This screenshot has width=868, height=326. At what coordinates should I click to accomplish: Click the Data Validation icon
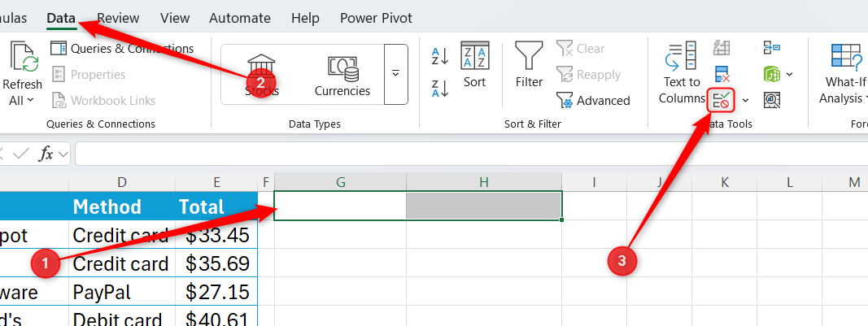[722, 100]
